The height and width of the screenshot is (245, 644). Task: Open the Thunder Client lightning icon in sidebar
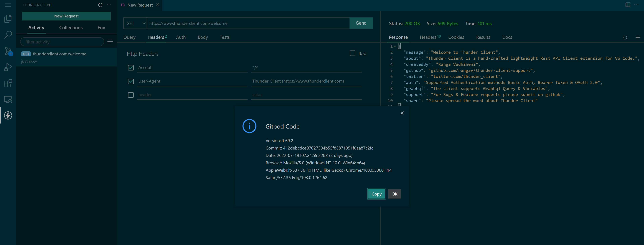8,116
